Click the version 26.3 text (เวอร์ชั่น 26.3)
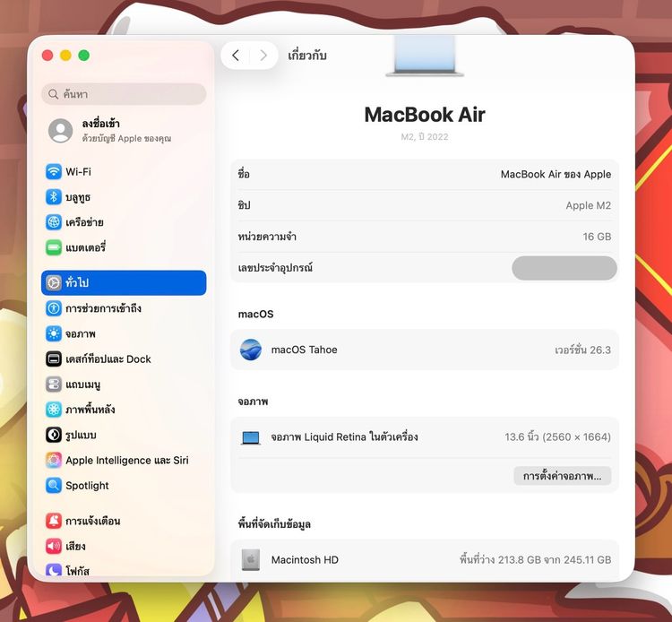 click(x=582, y=350)
